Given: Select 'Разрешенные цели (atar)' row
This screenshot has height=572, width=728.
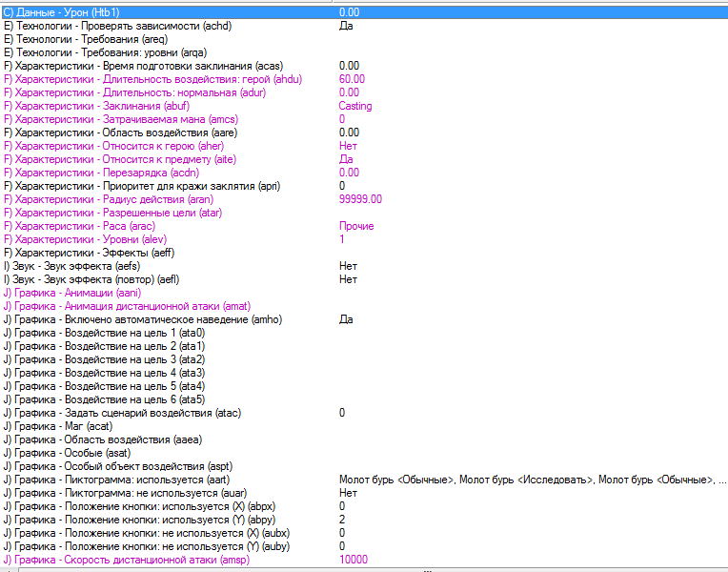Looking at the screenshot, I should click(364, 213).
